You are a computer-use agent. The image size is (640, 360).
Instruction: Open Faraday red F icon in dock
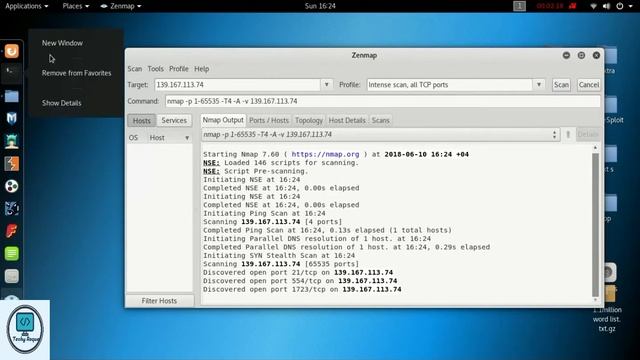point(11,231)
